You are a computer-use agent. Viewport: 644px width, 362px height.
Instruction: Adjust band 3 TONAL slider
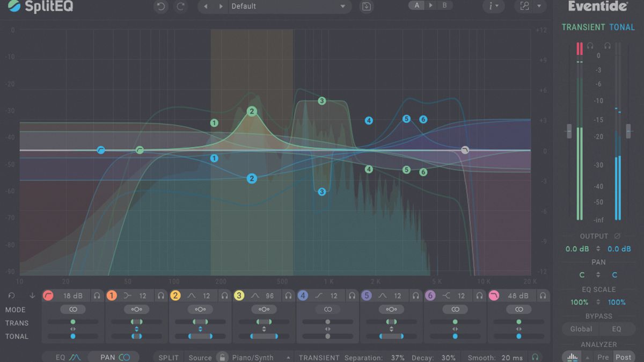263,337
